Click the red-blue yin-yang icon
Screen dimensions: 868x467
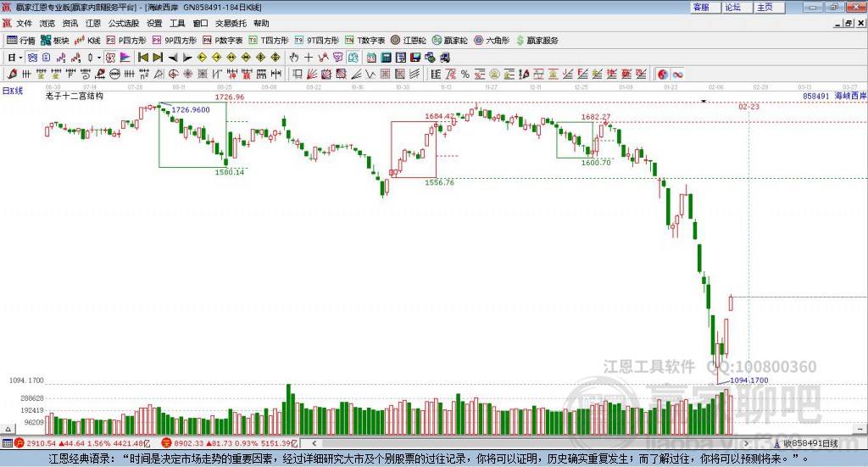[x=663, y=74]
